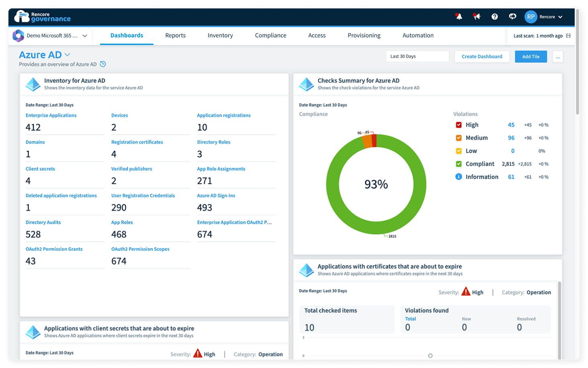The image size is (588, 368).
Task: Click the green compliant segment of donut chart
Action: 376,229
